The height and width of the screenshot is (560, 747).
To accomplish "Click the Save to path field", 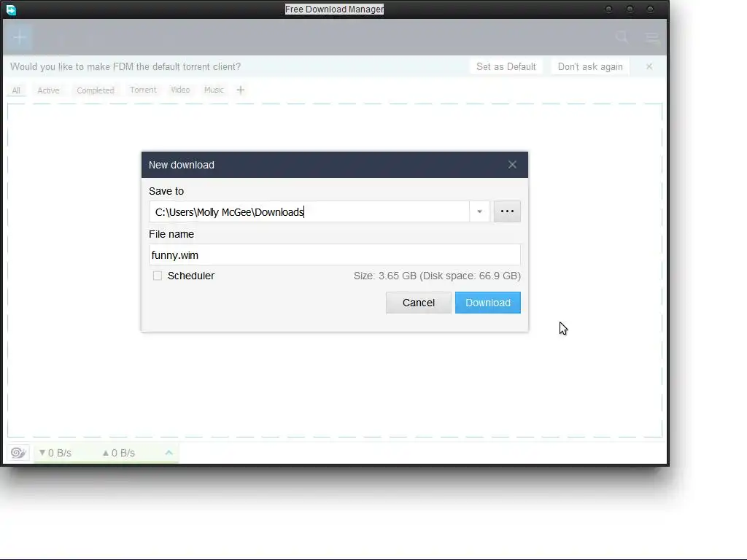I will (309, 212).
